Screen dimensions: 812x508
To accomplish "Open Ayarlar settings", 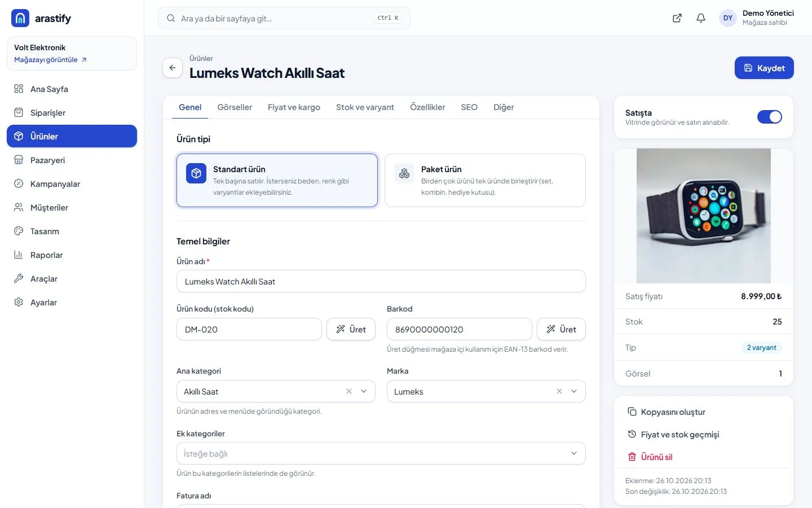I will 72,303.
